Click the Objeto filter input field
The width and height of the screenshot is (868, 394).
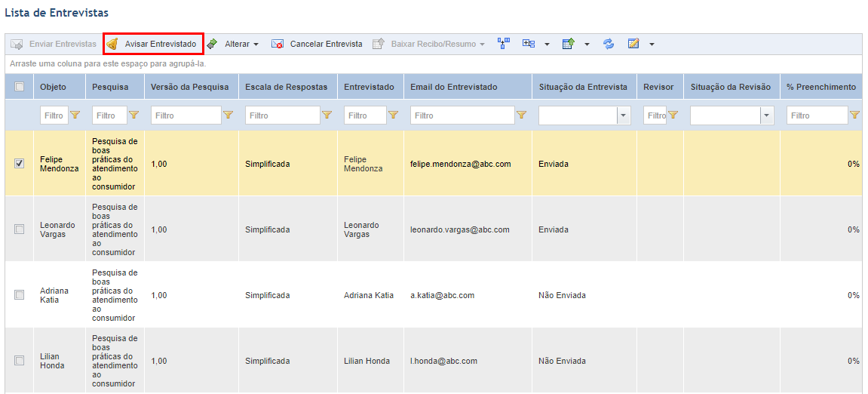(54, 115)
